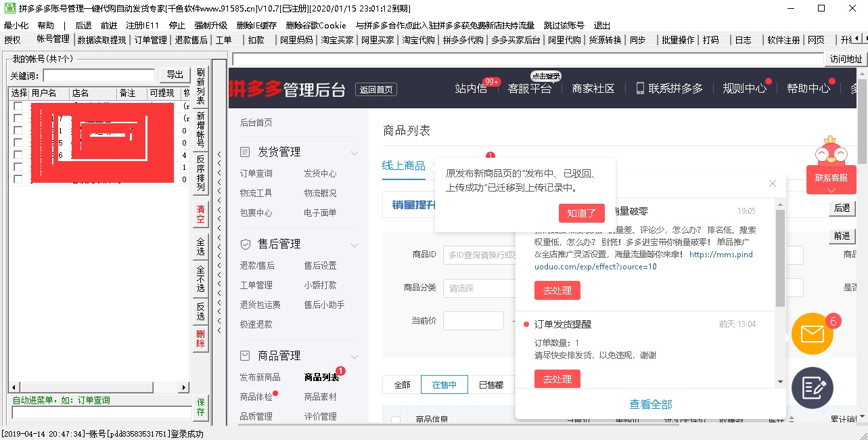The height and width of the screenshot is (440, 868).
Task: Tick checkbox of account row showing 4
Action: 18,155
